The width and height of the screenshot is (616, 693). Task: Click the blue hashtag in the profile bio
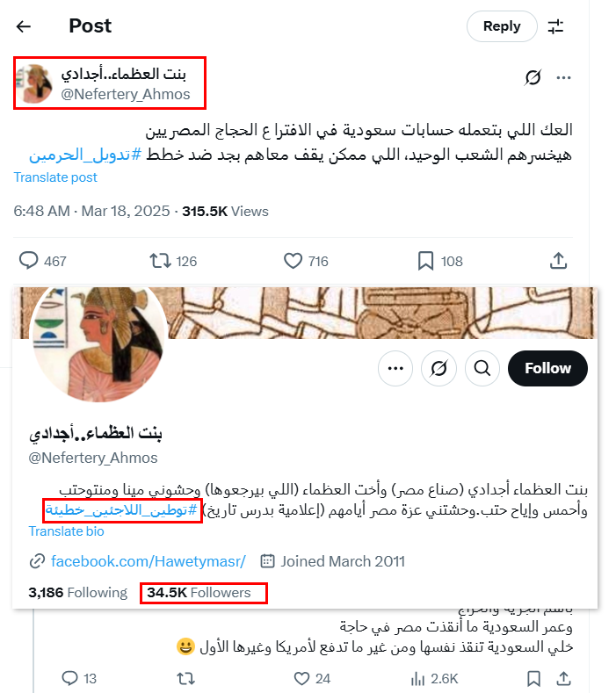tap(121, 510)
